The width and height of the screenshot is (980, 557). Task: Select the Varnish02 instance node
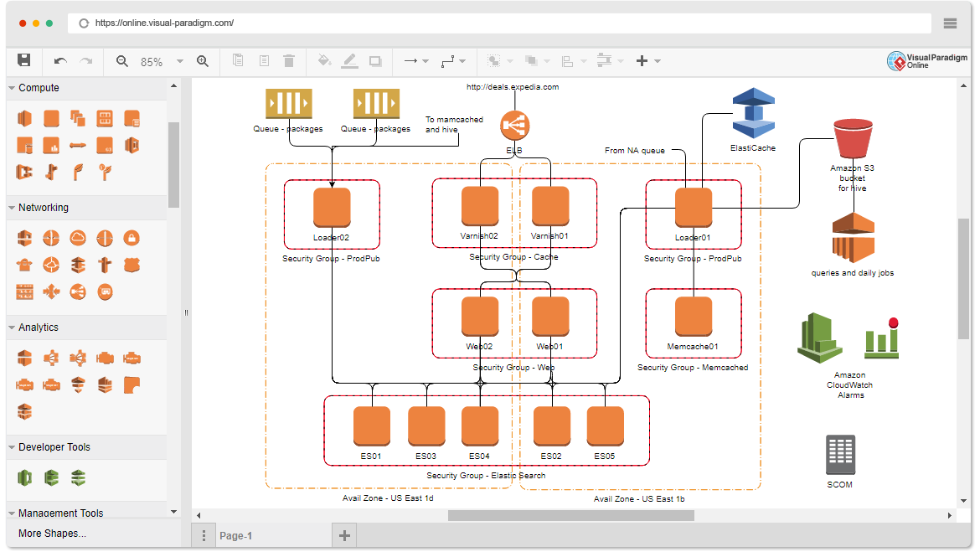click(480, 206)
